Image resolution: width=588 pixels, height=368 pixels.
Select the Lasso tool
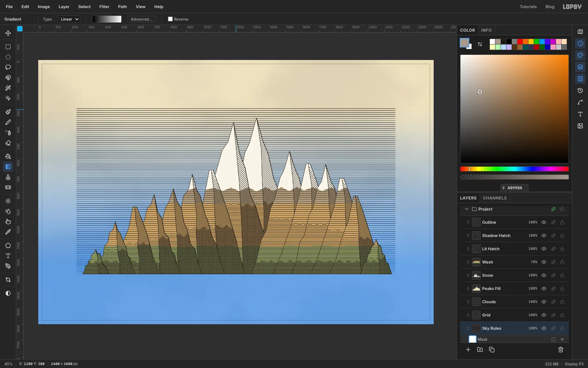click(8, 67)
